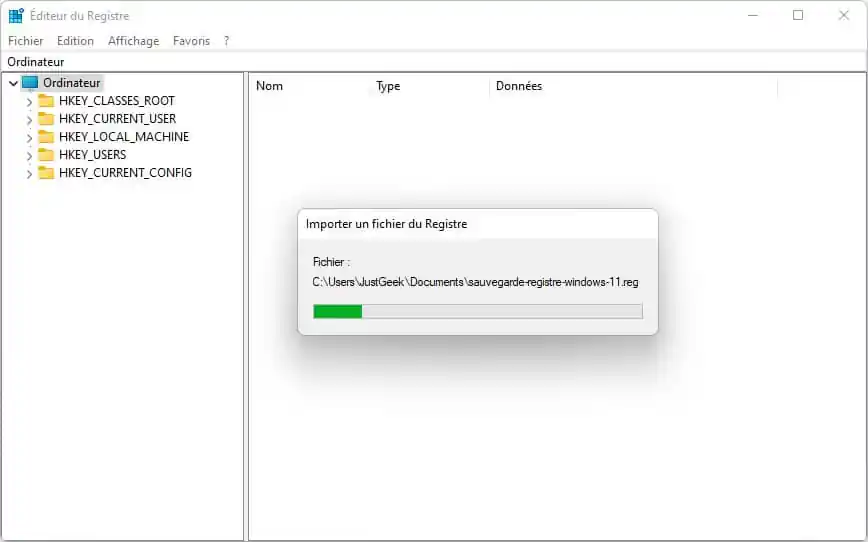Click the Ordinateur computer icon in tree
This screenshot has width=868, height=542.
30,83
